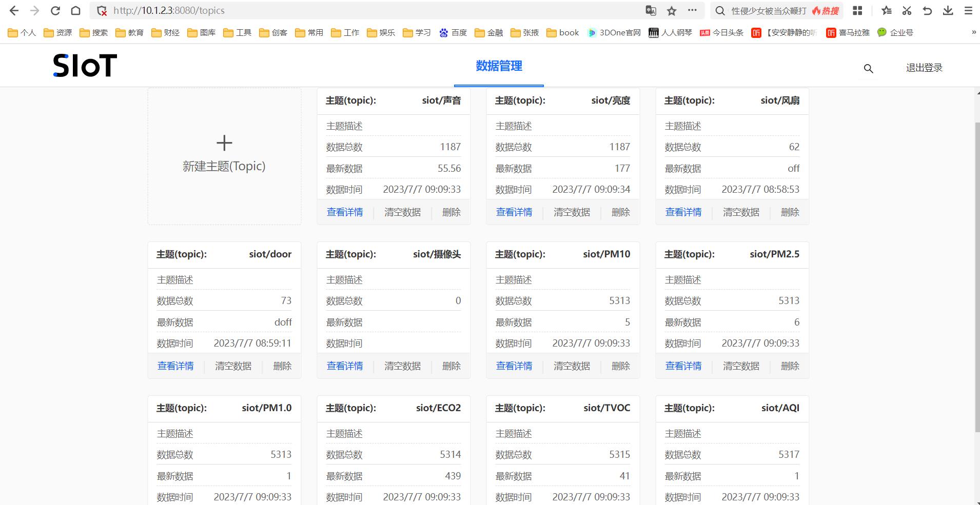Open favorites list icon
Image resolution: width=980 pixels, height=505 pixels.
(x=886, y=11)
